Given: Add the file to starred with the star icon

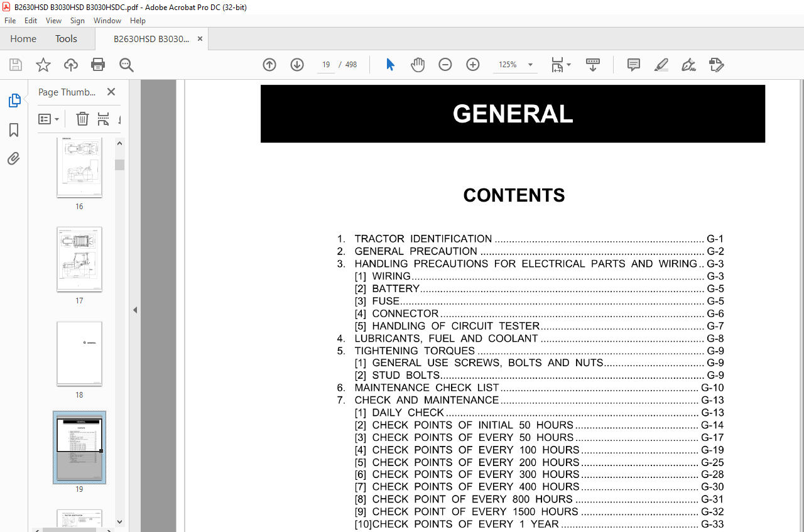Looking at the screenshot, I should 43,65.
